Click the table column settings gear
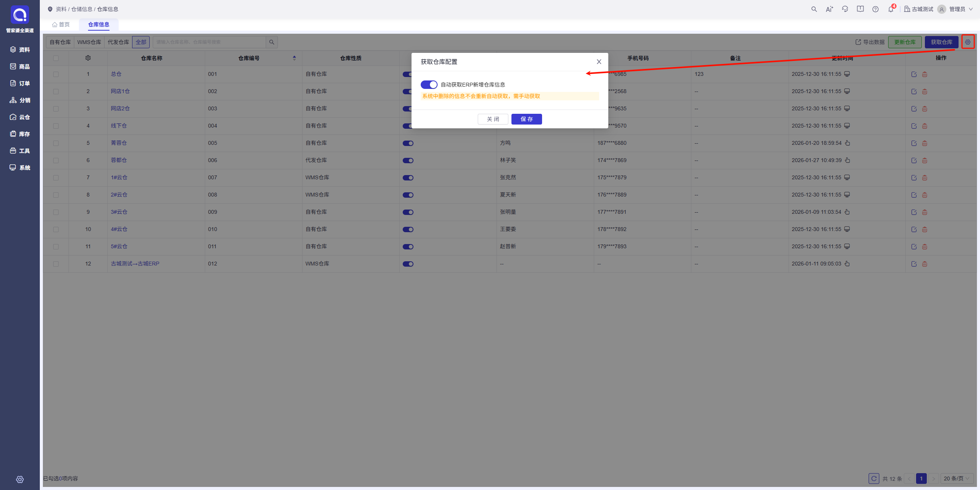The width and height of the screenshot is (980, 490). 88,58
